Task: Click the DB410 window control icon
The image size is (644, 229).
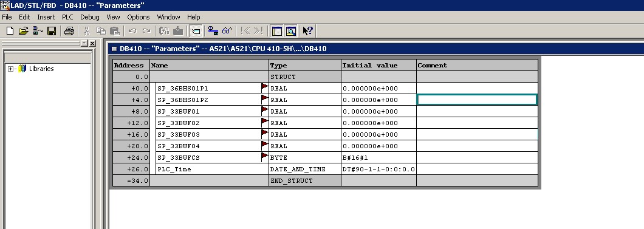Action: point(115,49)
